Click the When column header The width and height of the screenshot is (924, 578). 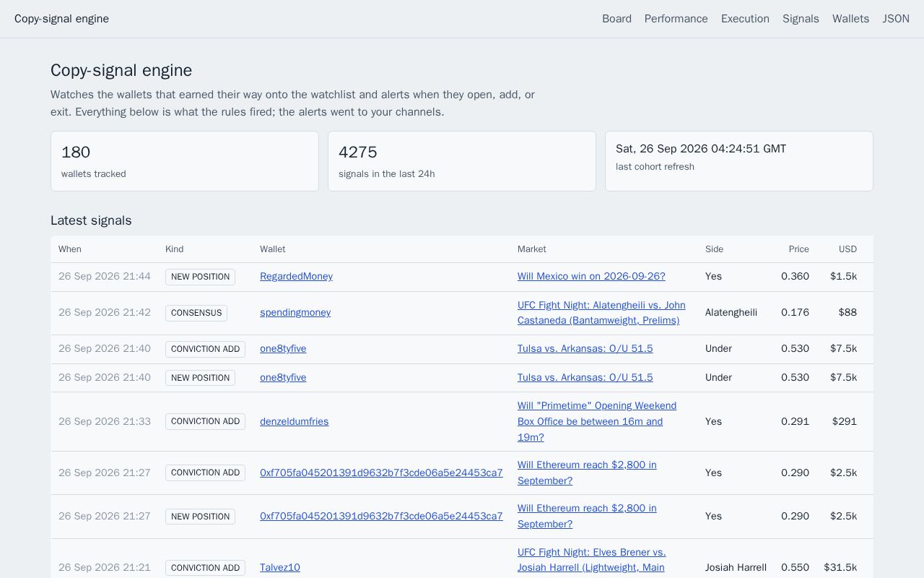(x=70, y=249)
